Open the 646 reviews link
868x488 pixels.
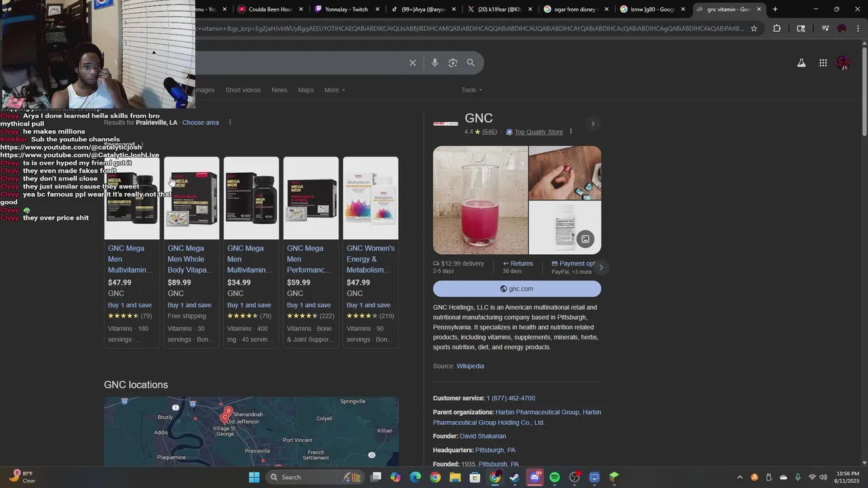coord(490,132)
